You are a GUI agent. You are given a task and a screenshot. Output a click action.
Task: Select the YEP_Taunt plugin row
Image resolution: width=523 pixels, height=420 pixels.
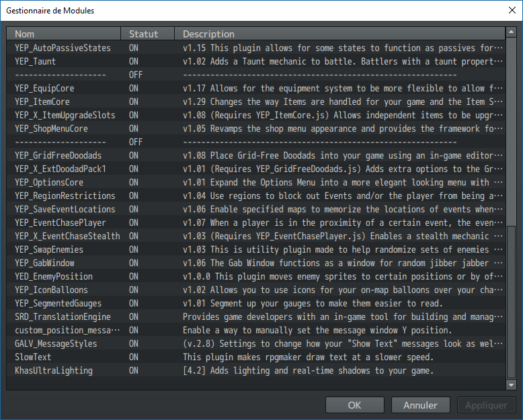pos(256,61)
